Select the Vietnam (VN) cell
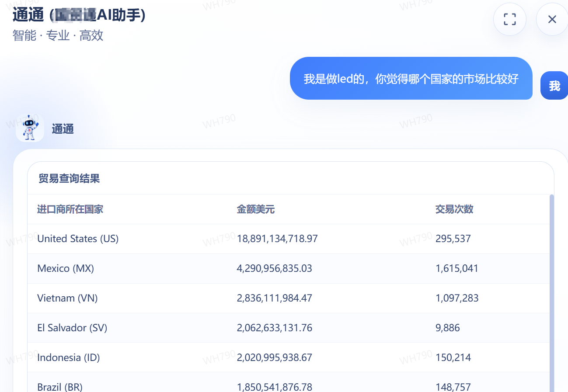Screen dimensions: 568x392 coord(67,298)
